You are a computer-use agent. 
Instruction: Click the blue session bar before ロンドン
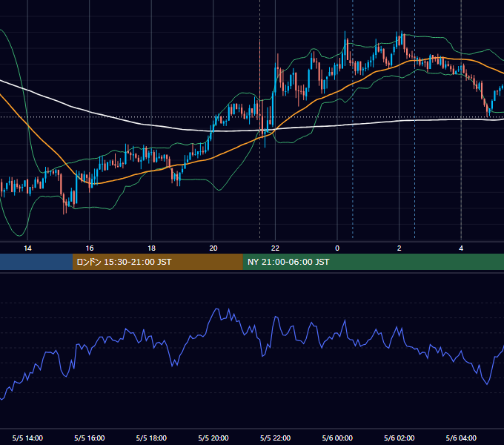(x=36, y=262)
